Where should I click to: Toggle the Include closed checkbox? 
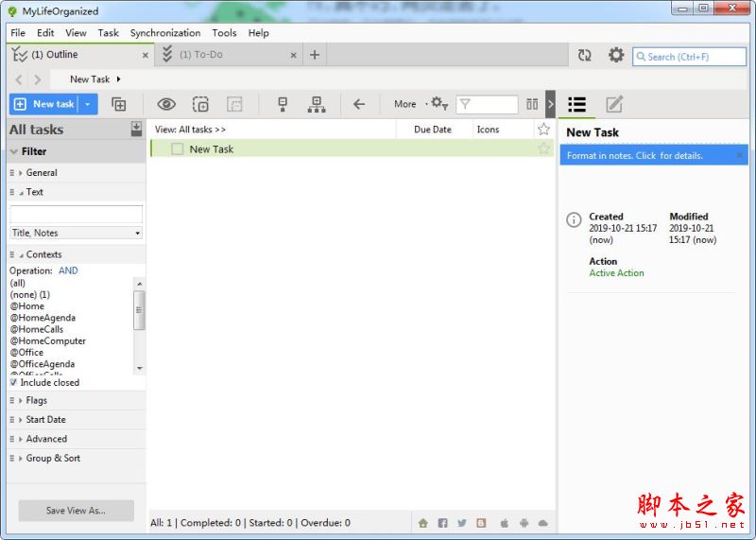click(x=13, y=382)
